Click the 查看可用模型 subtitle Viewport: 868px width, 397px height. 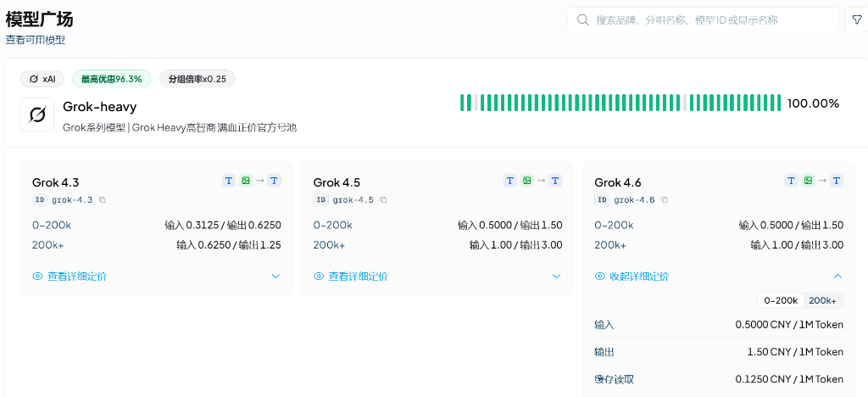click(36, 40)
